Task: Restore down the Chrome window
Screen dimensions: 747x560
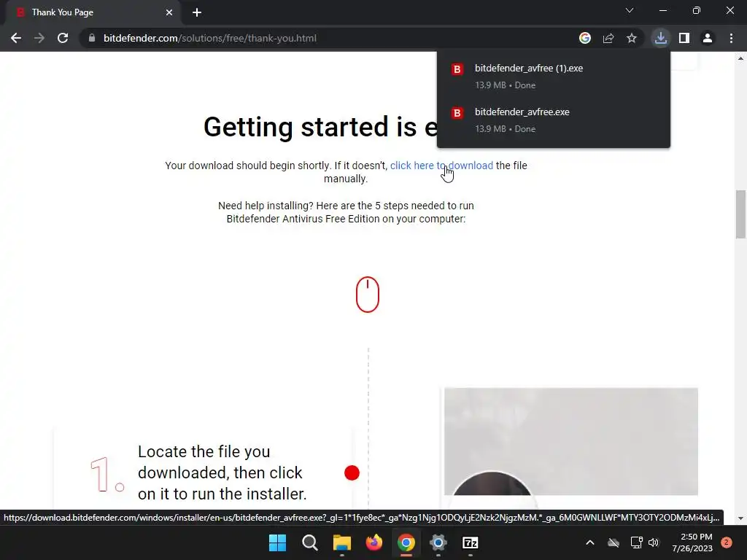Action: point(697,10)
